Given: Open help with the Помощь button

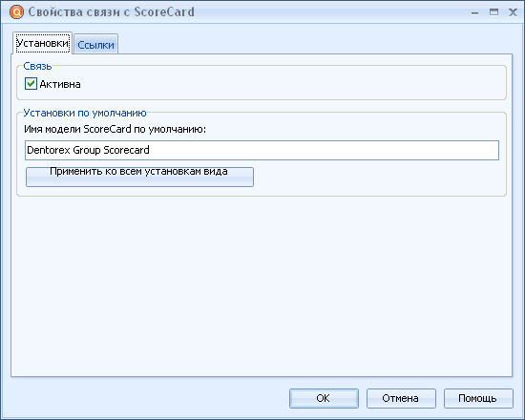Looking at the screenshot, I should coord(478,398).
